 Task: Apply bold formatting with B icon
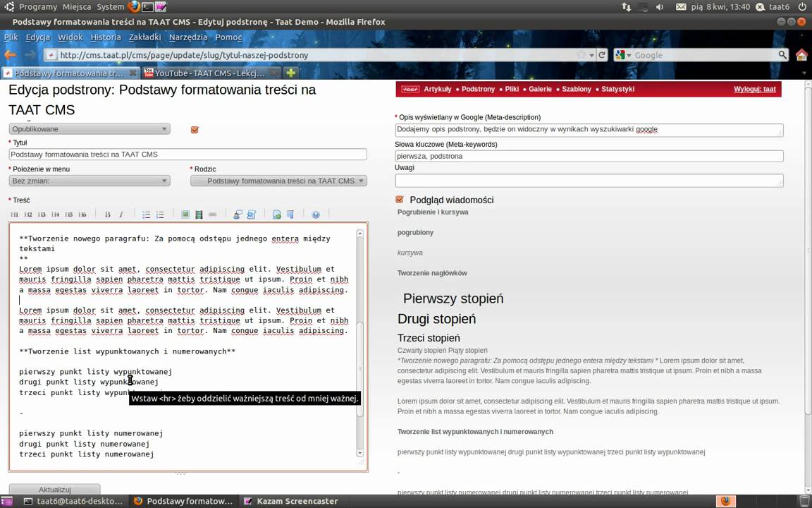[108, 214]
